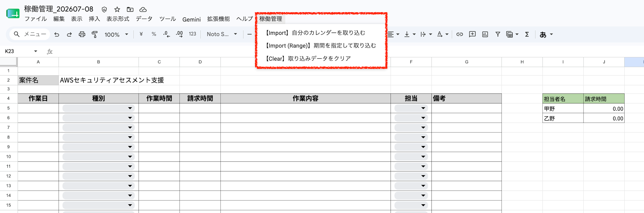Insert a link
Viewport: 644px width, 213px height.
(x=459, y=34)
